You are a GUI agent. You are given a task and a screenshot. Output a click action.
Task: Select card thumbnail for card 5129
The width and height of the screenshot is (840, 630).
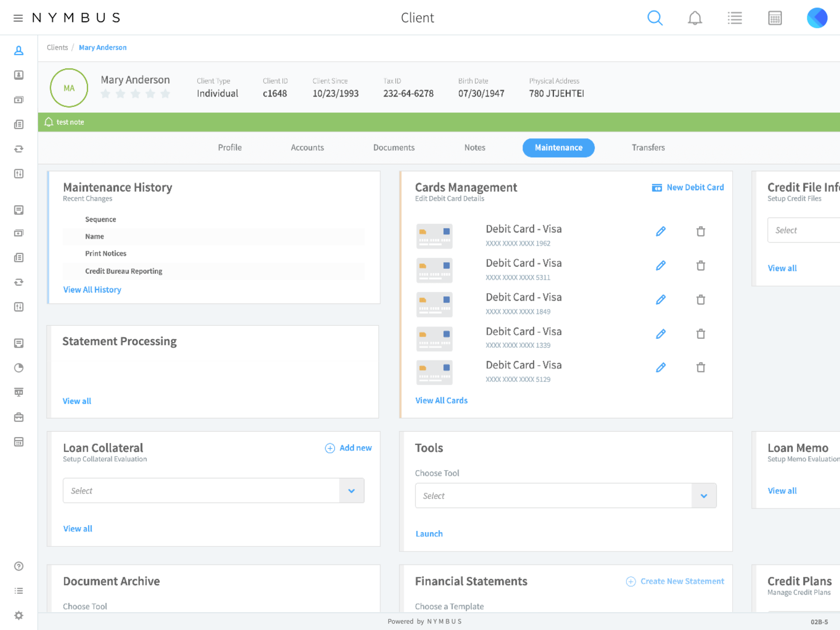434,372
